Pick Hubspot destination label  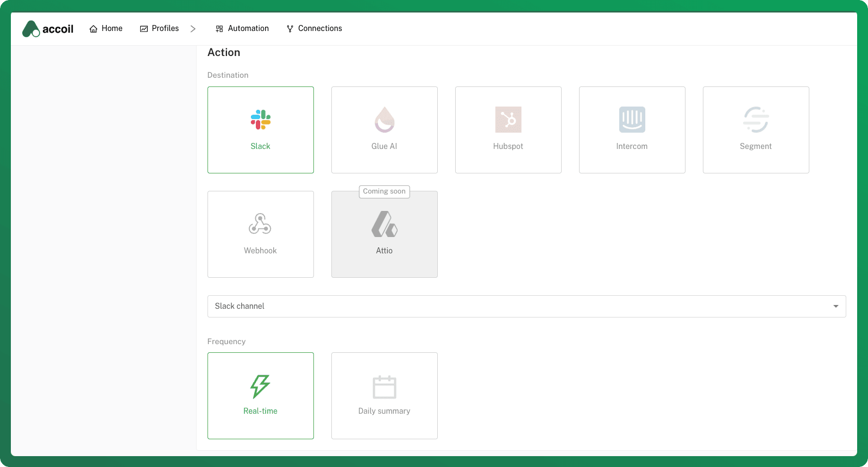pos(508,146)
